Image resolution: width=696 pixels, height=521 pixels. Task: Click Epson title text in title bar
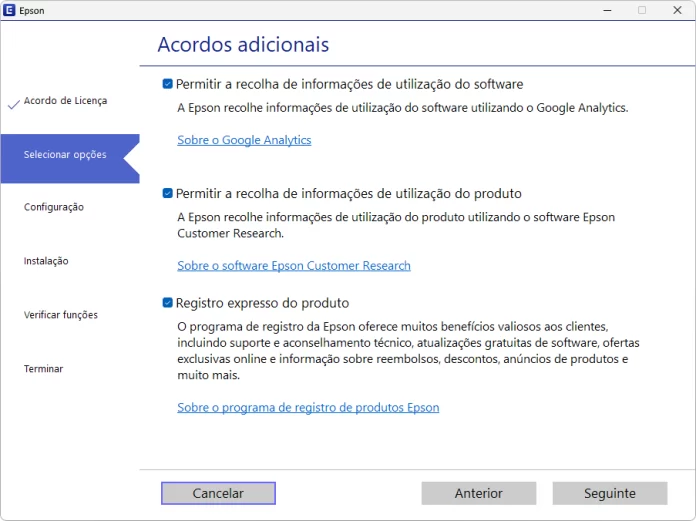[x=32, y=11]
